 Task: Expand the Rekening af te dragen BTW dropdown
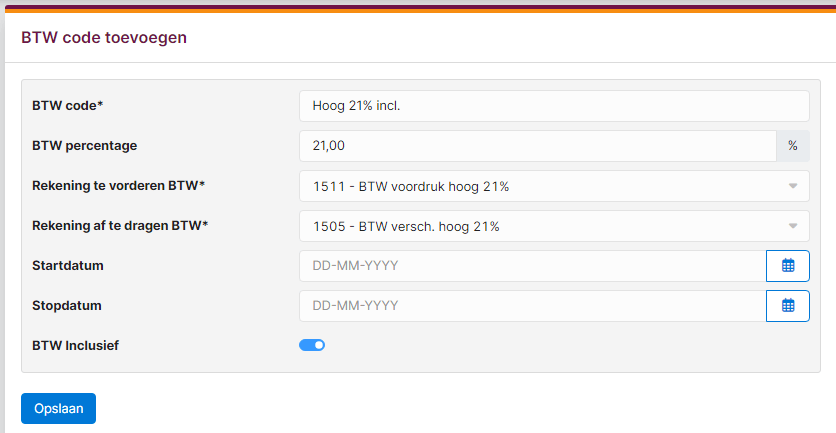tap(554, 226)
